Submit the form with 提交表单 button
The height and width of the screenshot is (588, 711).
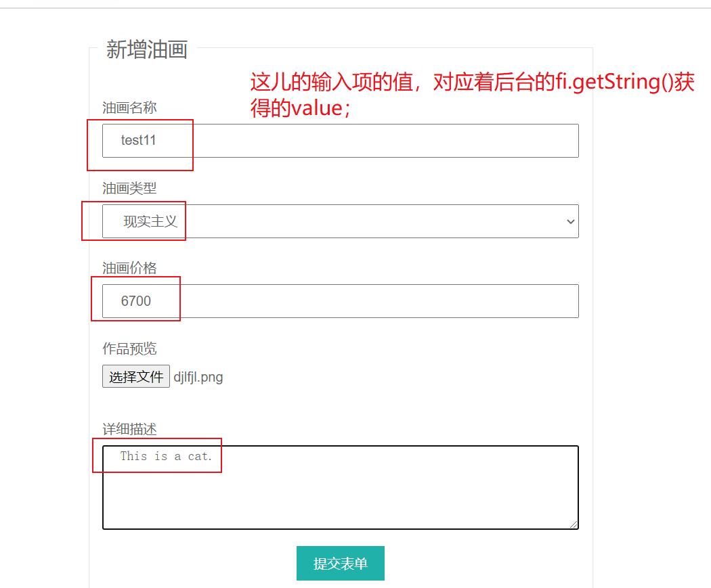(x=340, y=564)
